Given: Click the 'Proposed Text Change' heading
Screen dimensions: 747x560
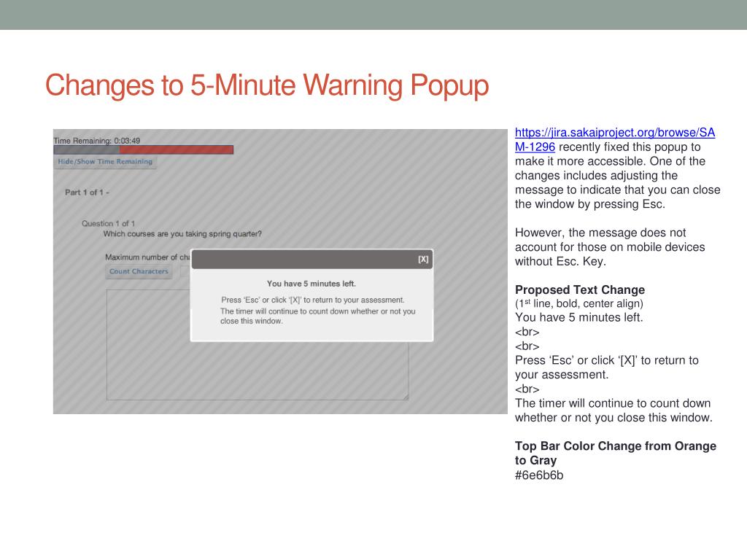Looking at the screenshot, I should click(580, 290).
